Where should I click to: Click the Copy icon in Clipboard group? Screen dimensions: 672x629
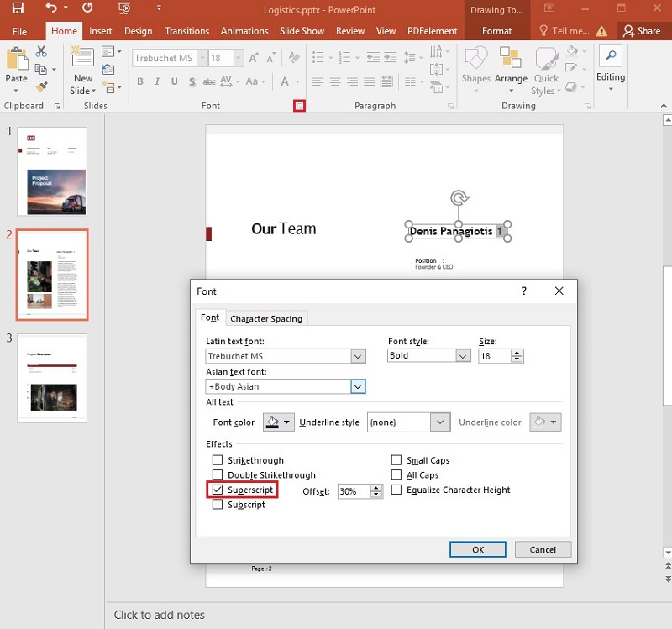coord(40,69)
